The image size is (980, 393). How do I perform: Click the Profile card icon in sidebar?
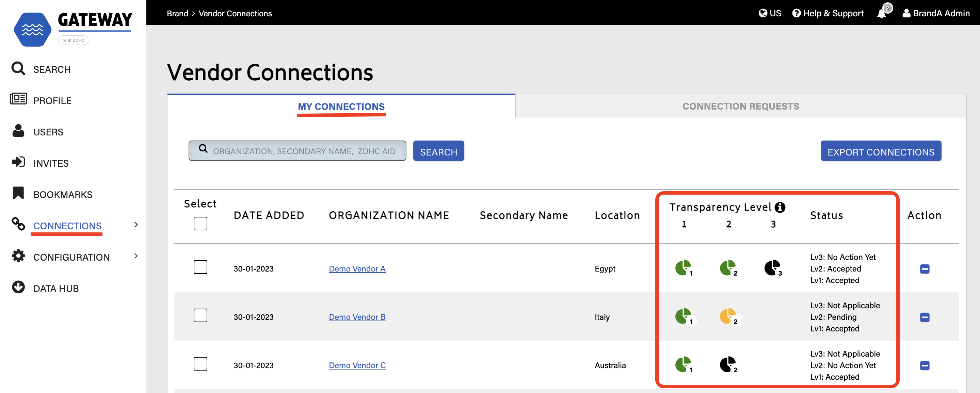[x=18, y=99]
